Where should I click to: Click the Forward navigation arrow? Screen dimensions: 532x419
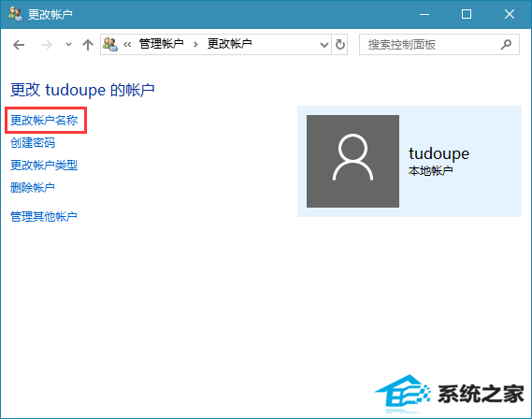coord(47,45)
